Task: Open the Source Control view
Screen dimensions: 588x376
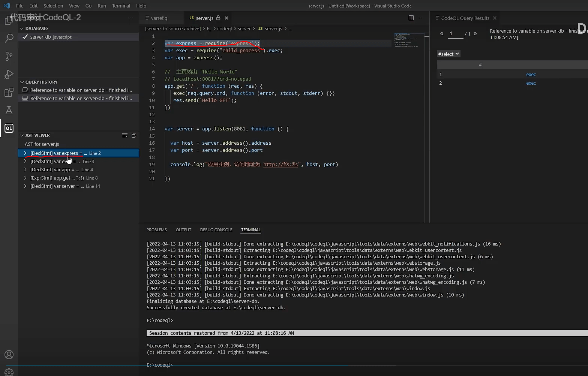Action: (9, 56)
